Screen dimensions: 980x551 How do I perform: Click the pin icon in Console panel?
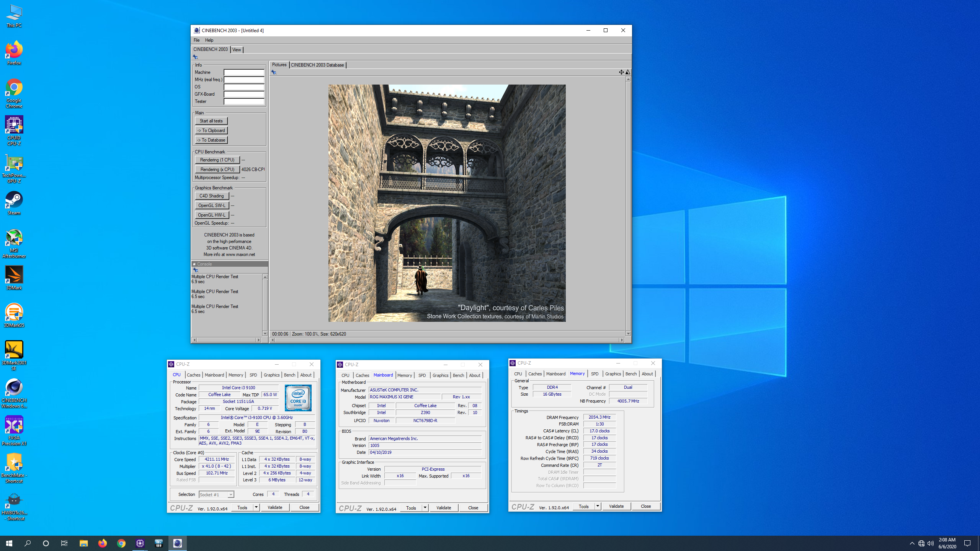196,270
